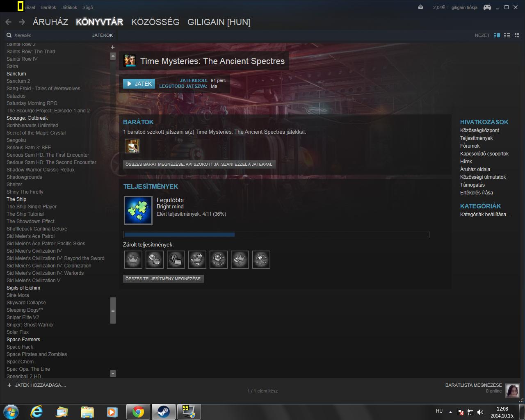Click the third locked achievement icon
Image resolution: width=525 pixels, height=420 pixels.
tap(176, 260)
